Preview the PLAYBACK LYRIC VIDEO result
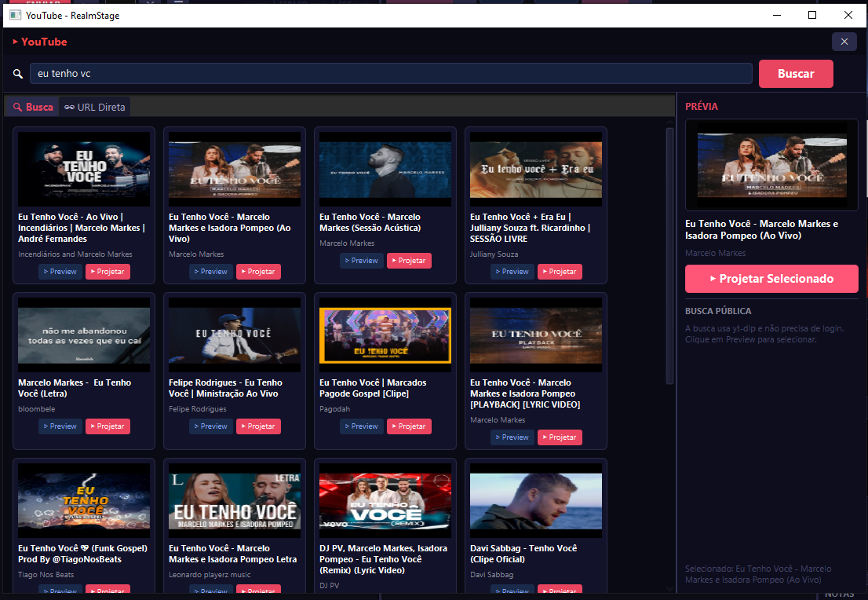Screen dimensions: 868x600 tap(512, 437)
